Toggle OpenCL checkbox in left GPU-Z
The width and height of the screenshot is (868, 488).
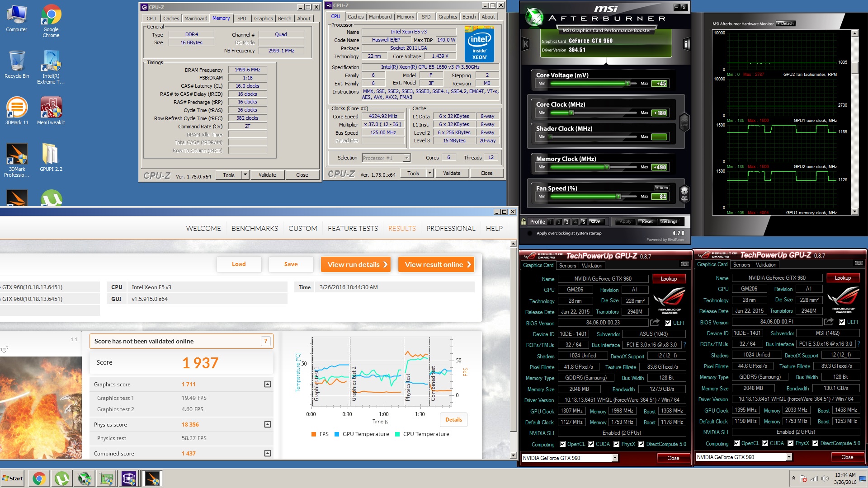[563, 444]
